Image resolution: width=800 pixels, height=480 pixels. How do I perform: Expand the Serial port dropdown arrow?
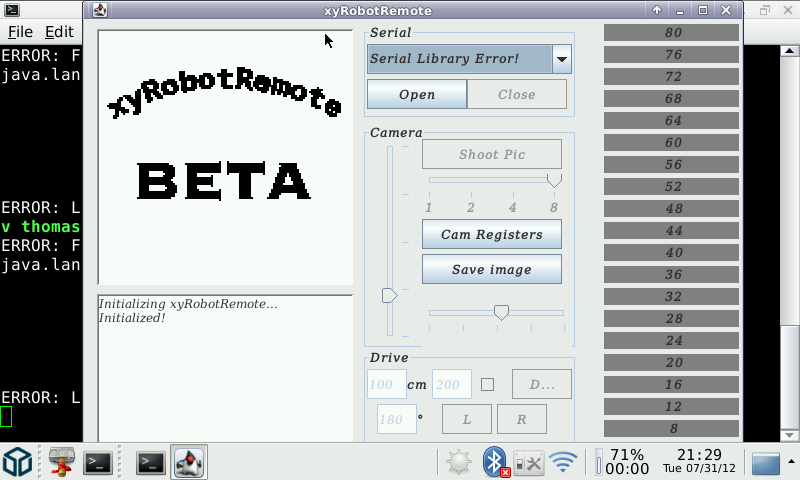pos(562,59)
